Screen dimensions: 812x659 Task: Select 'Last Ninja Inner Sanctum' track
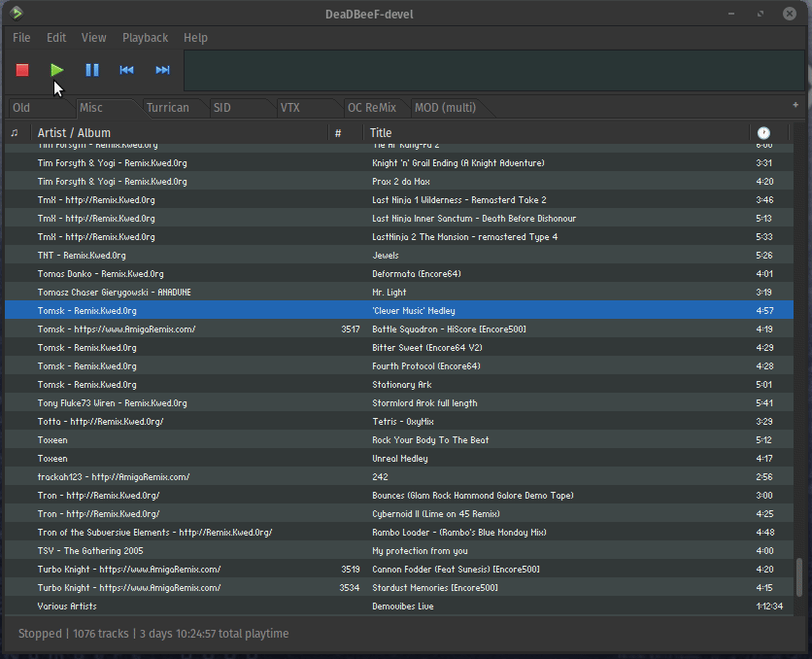coord(399,218)
